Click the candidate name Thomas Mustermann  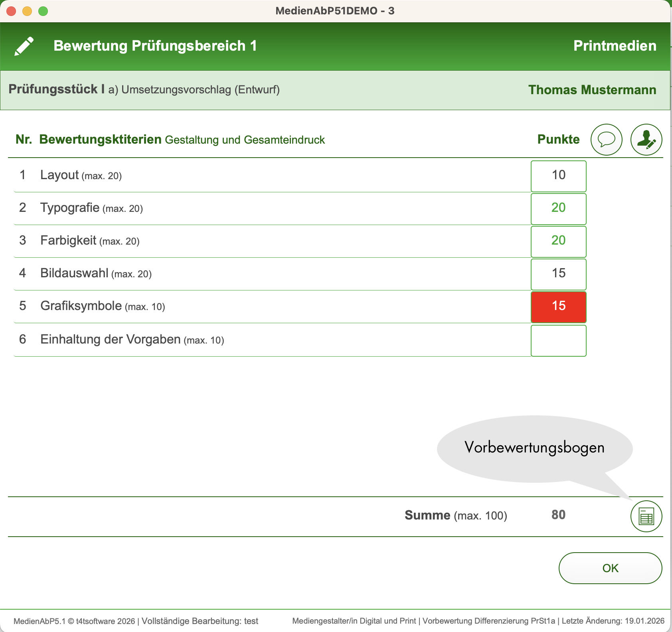tap(592, 90)
